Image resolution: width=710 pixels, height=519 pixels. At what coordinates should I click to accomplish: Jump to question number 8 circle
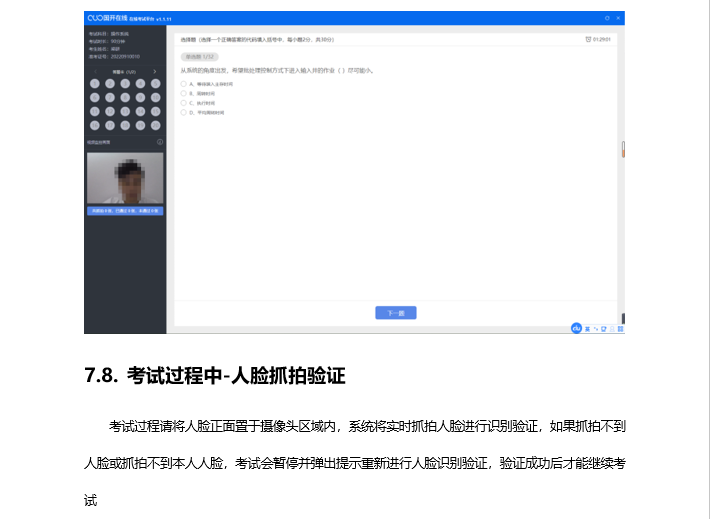(x=125, y=98)
